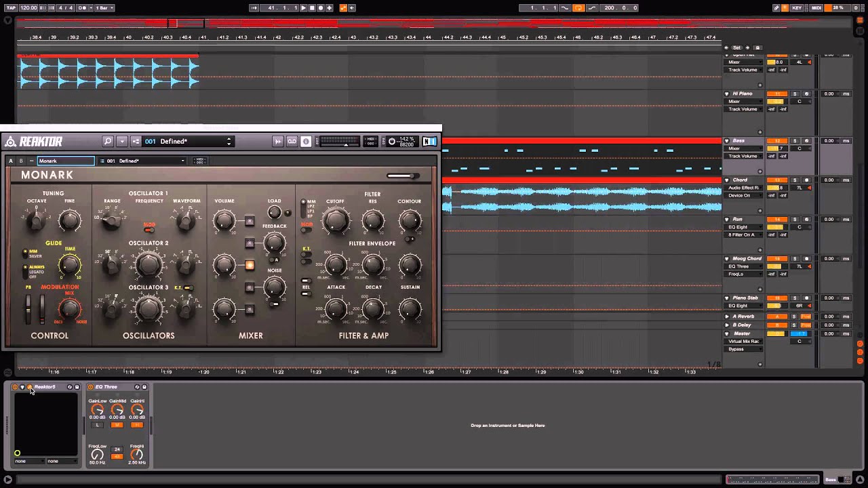
Task: Arm the Chord track record button
Action: coord(806,180)
